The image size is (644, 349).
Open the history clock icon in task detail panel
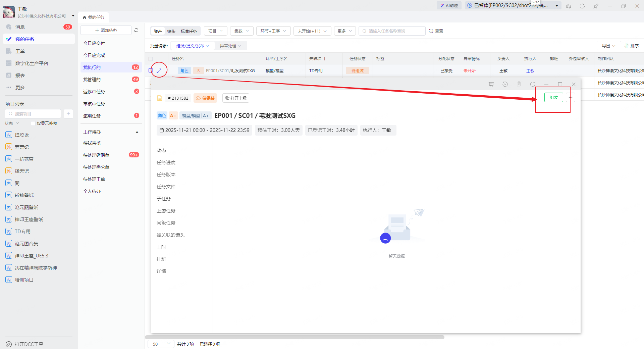[x=505, y=84]
